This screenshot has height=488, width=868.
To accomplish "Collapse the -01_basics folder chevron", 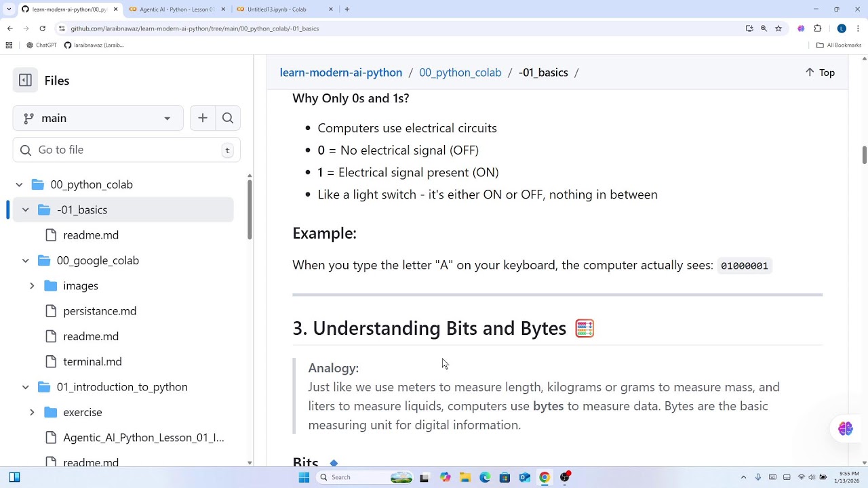I will point(26,209).
